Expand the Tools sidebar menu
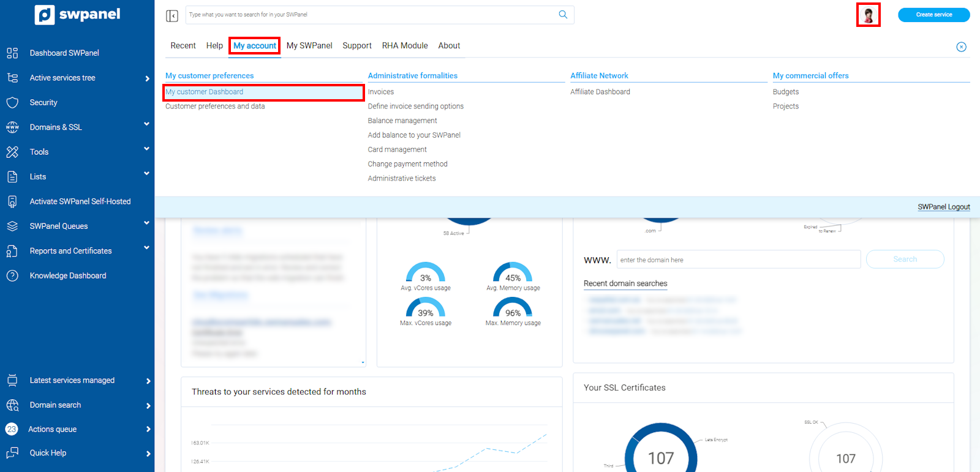The height and width of the screenshot is (472, 980). pos(146,149)
